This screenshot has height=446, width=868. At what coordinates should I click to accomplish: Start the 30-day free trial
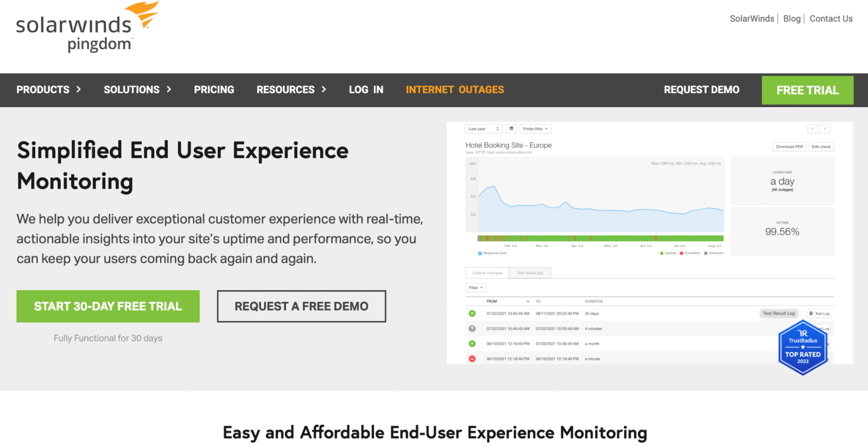click(x=108, y=306)
